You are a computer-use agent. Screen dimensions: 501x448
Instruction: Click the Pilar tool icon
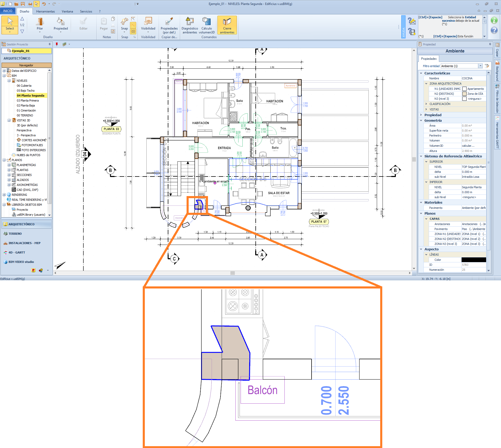coord(40,22)
